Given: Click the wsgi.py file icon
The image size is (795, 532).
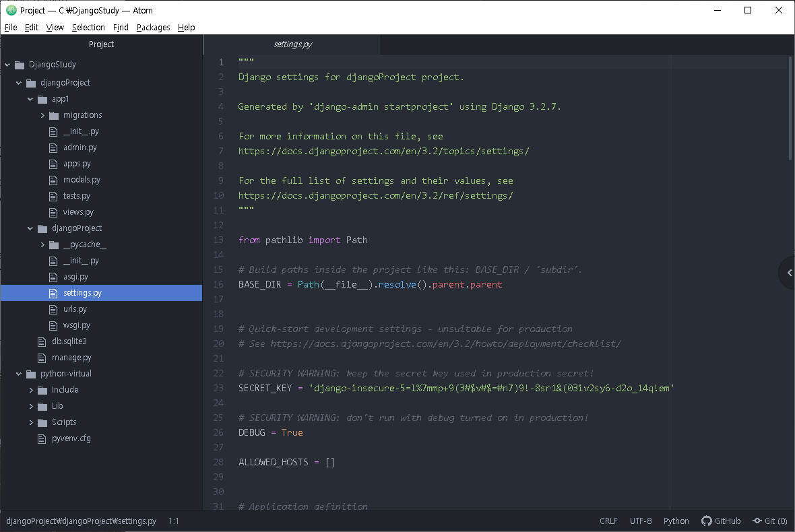Looking at the screenshot, I should pyautogui.click(x=53, y=326).
